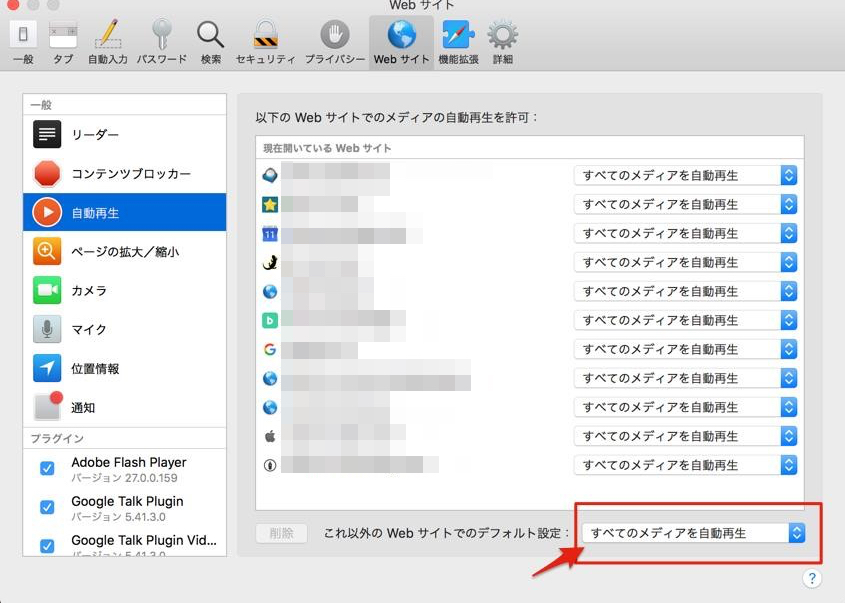845x603 pixels.
Task: Select the Apple logo site row
Action: click(530, 436)
